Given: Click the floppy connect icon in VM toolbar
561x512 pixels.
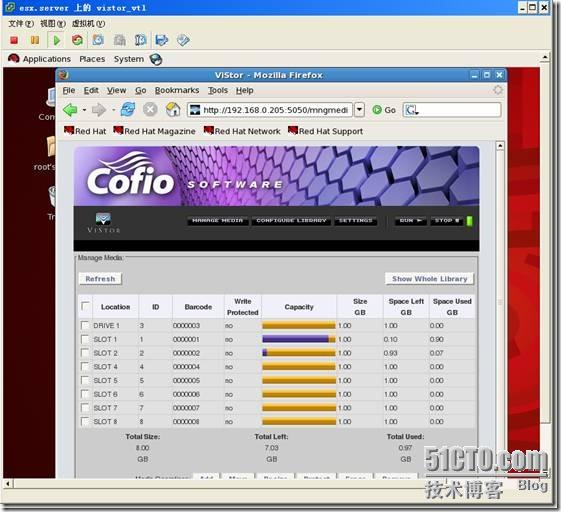Looking at the screenshot, I should pyautogui.click(x=161, y=40).
